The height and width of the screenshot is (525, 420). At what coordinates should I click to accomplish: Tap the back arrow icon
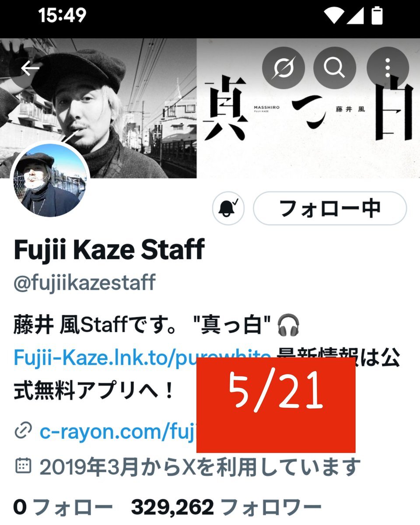30,68
